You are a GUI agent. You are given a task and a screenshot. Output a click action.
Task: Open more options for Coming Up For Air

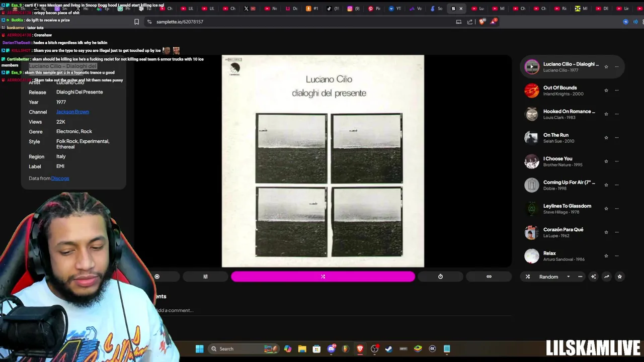(x=617, y=185)
